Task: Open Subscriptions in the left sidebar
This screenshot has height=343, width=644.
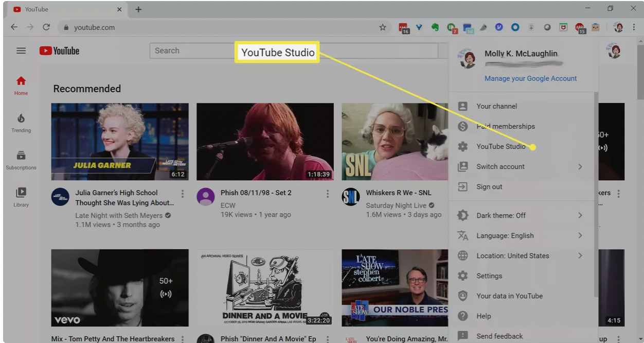Action: [21, 160]
